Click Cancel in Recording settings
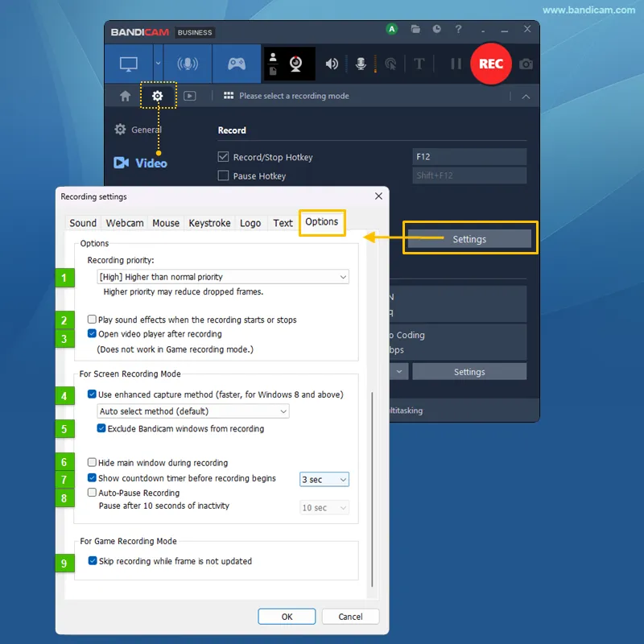Viewport: 644px width, 644px height. [350, 617]
